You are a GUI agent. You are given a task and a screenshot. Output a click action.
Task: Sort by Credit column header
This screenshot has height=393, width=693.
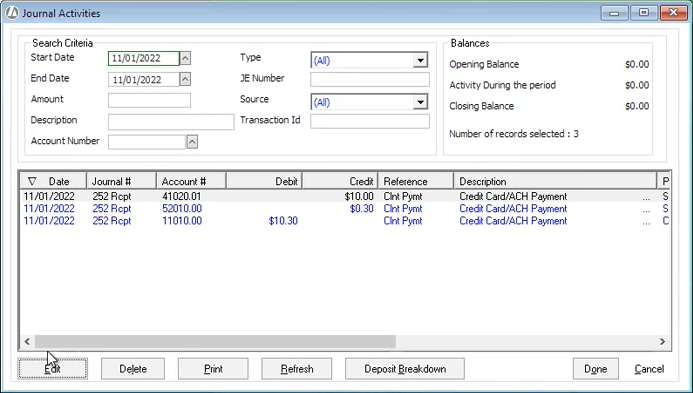point(340,181)
